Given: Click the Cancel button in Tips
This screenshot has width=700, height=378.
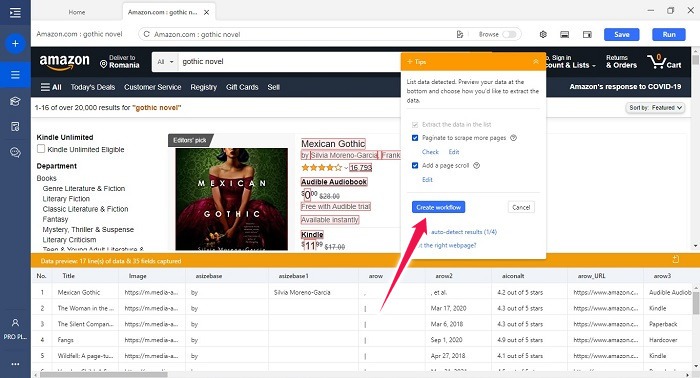Looking at the screenshot, I should 521,207.
